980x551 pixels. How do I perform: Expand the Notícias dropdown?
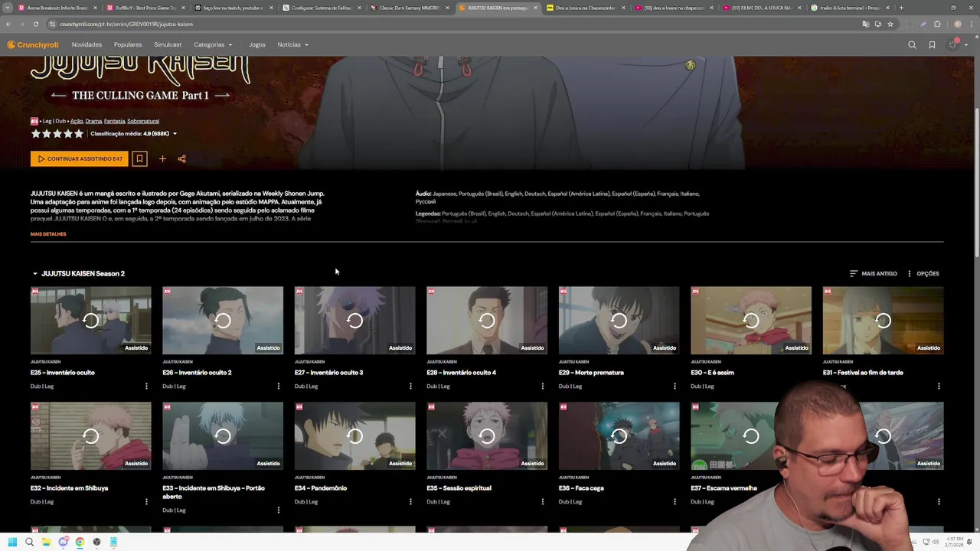coord(292,44)
